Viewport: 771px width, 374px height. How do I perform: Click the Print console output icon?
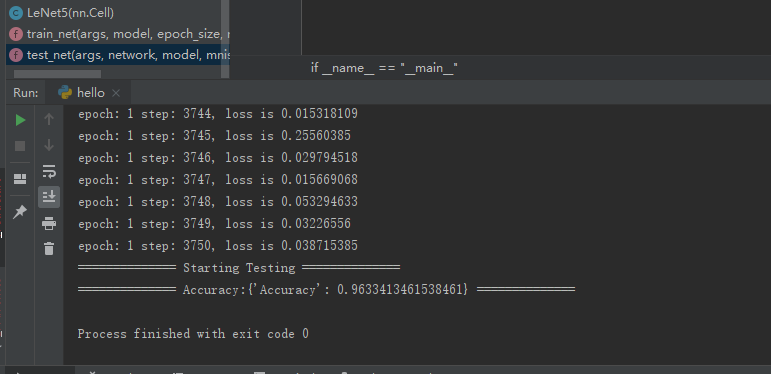pos(49,224)
